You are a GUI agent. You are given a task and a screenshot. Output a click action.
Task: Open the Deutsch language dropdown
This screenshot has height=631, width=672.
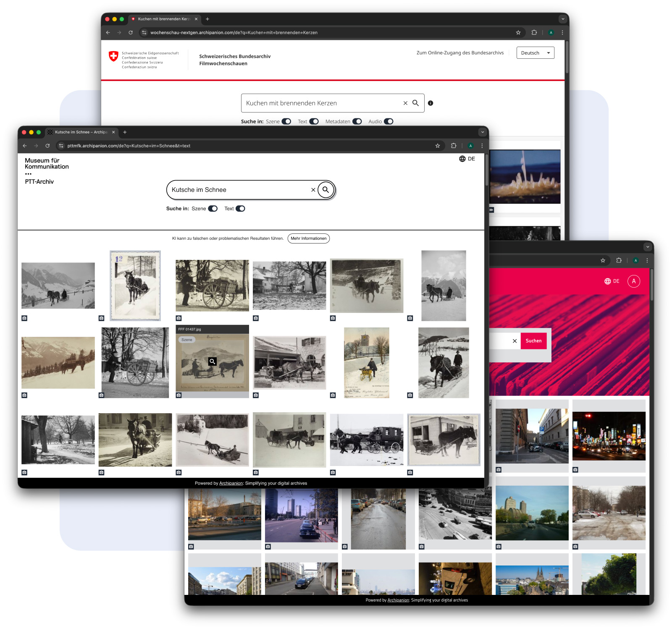[535, 53]
